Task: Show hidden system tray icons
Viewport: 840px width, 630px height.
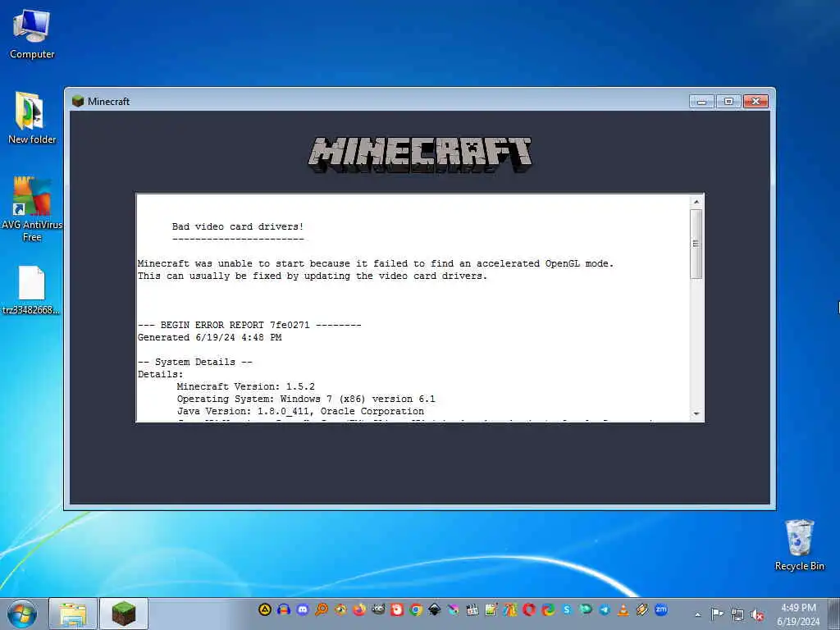Action: pyautogui.click(x=697, y=614)
